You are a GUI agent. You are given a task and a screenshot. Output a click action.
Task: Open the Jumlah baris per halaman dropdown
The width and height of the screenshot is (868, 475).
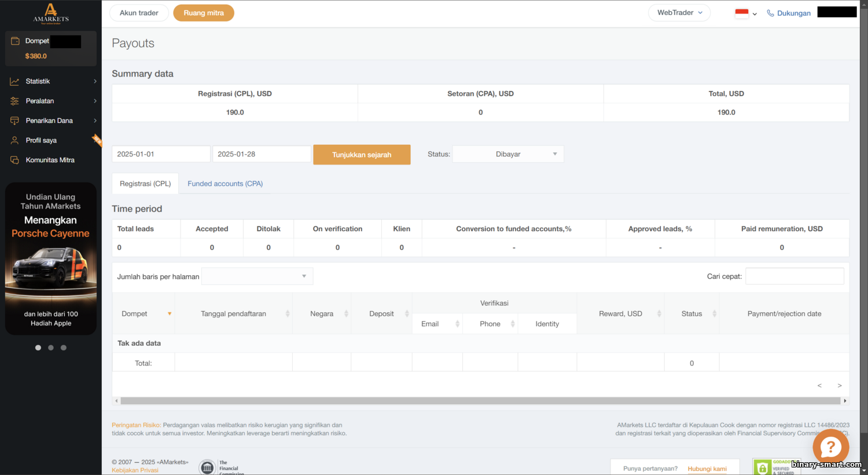pyautogui.click(x=257, y=276)
